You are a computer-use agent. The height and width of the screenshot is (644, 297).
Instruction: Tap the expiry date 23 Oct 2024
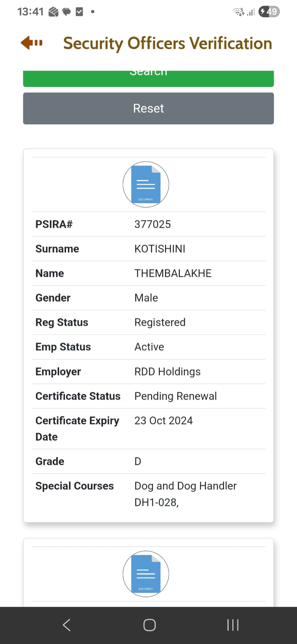pos(163,421)
